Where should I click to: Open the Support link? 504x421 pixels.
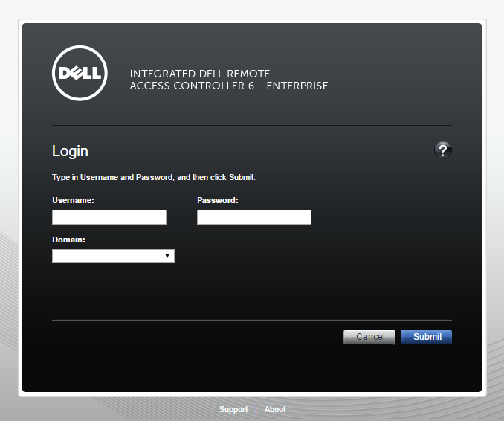pos(233,410)
